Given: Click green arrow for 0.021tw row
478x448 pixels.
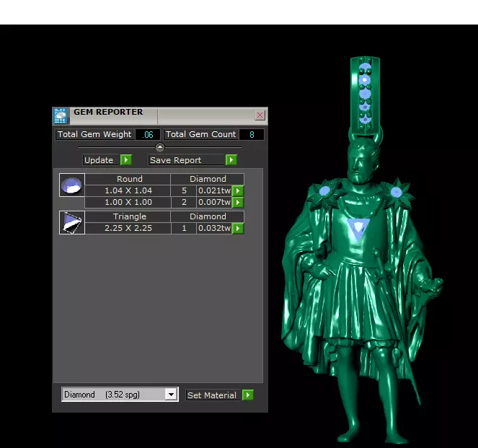Looking at the screenshot, I should 238,191.
